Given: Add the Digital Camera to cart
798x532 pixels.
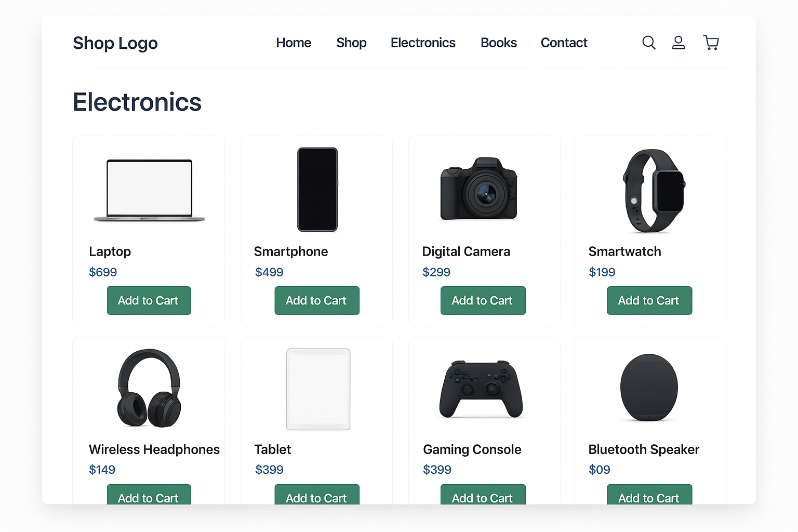Looking at the screenshot, I should pyautogui.click(x=483, y=300).
